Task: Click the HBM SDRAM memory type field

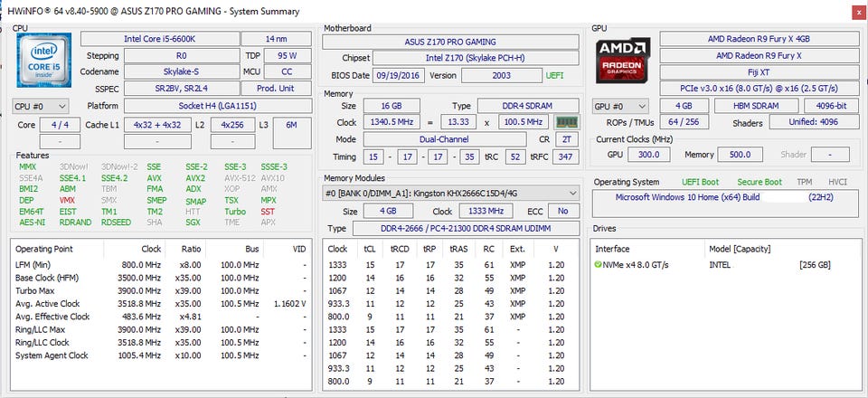Action: (x=756, y=106)
